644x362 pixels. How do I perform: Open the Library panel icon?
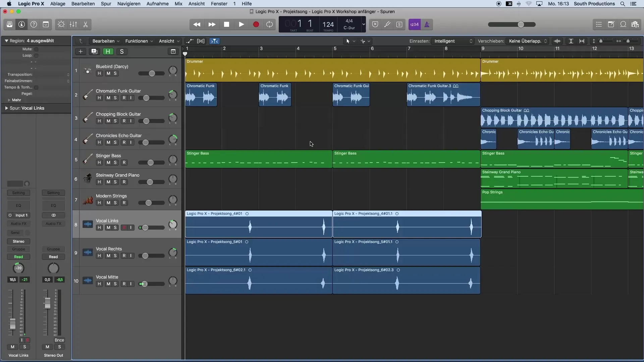9,24
